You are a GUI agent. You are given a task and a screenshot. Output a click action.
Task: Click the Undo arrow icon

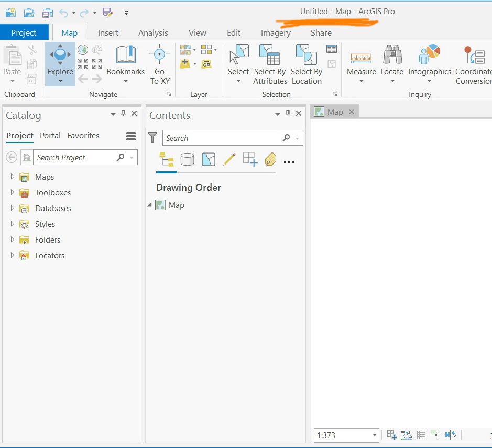pyautogui.click(x=64, y=13)
